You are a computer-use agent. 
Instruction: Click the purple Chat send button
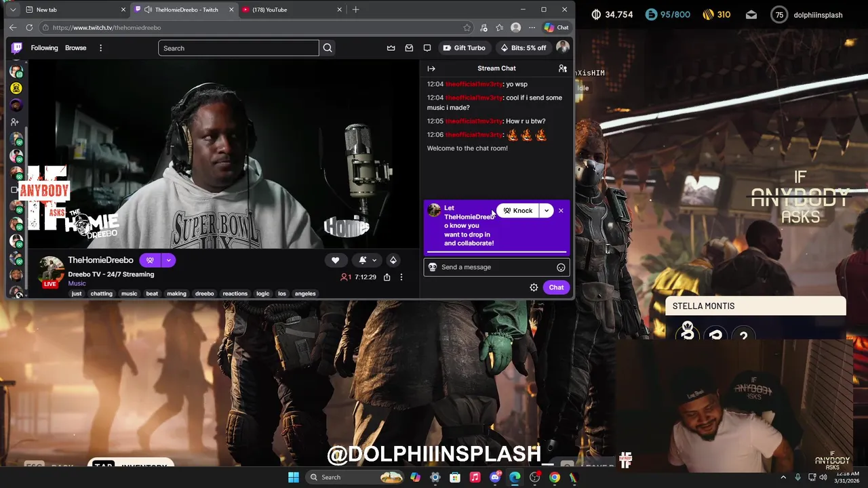[x=556, y=287]
